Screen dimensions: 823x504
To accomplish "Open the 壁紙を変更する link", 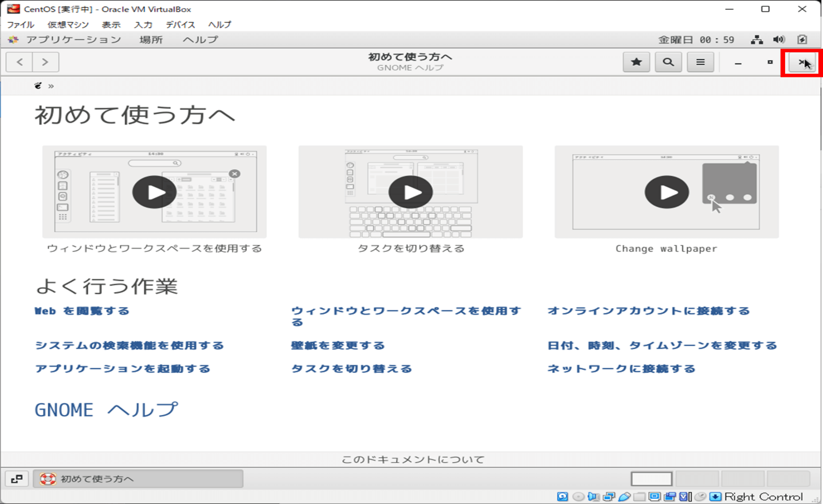I will point(338,345).
